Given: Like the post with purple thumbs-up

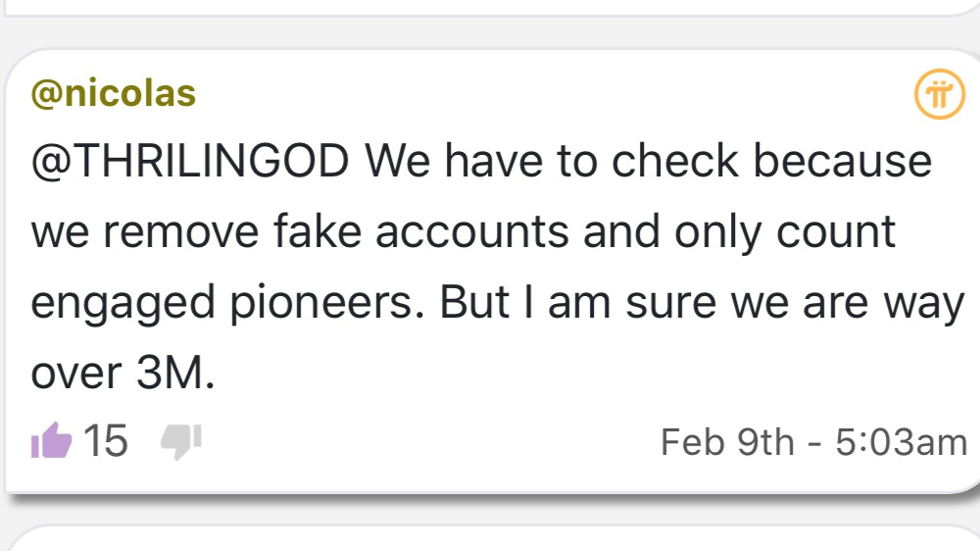Looking at the screenshot, I should pos(51,440).
